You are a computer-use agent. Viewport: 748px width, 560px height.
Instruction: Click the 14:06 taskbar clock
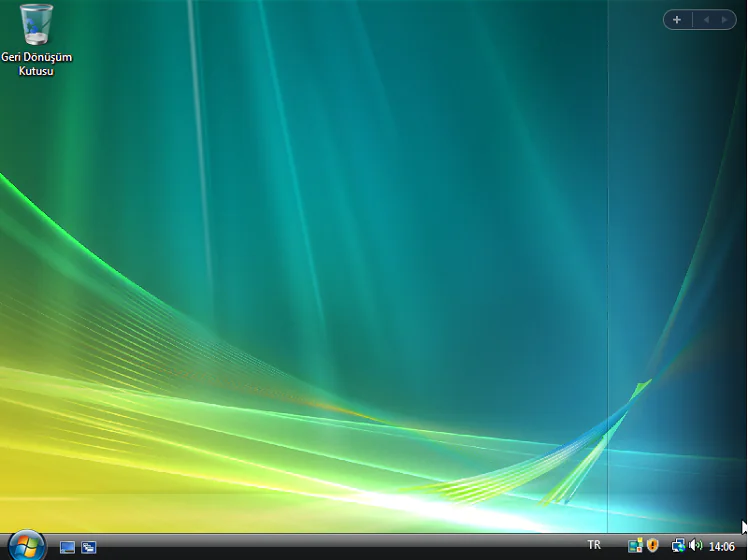click(x=721, y=547)
